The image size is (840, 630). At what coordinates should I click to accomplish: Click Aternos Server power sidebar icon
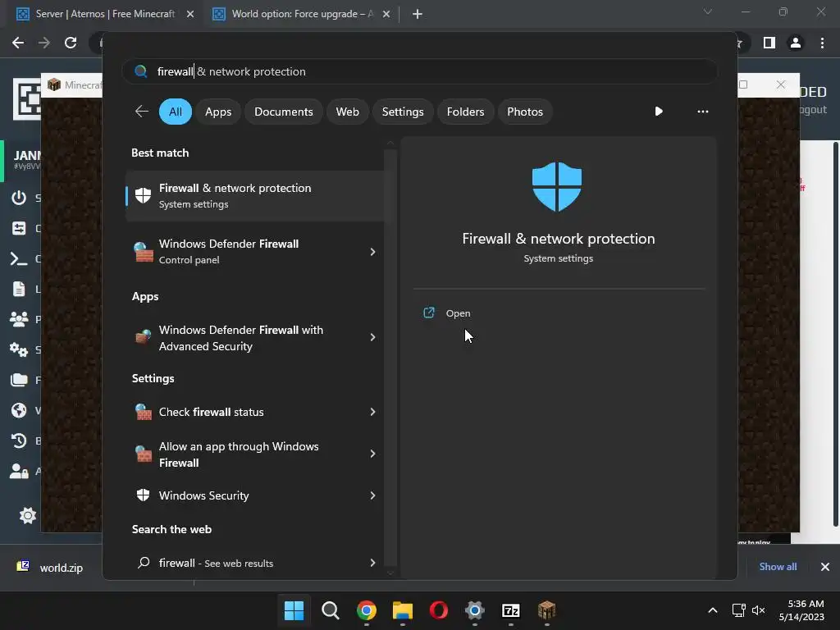19,199
